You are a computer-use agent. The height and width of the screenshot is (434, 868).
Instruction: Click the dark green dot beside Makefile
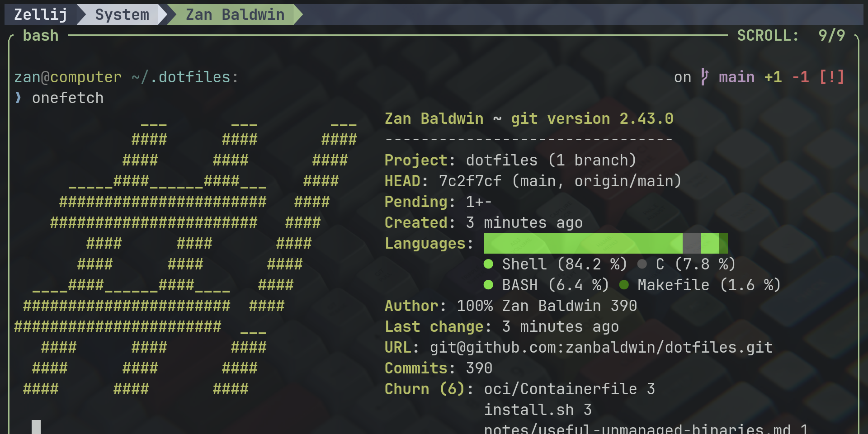[x=624, y=285]
